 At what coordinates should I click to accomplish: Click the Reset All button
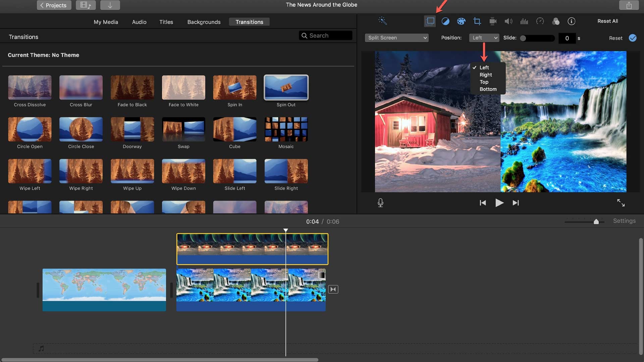[x=607, y=21]
